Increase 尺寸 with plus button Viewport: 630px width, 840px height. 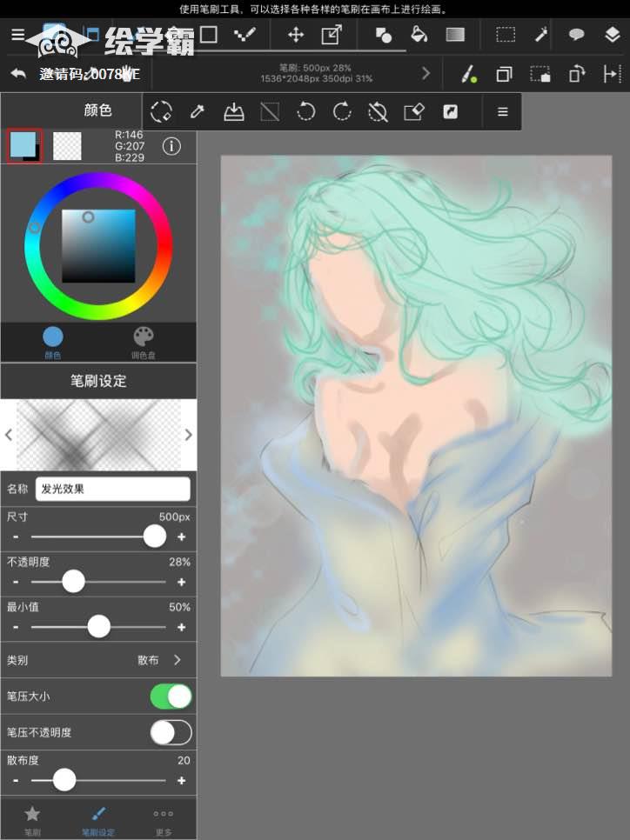(181, 537)
